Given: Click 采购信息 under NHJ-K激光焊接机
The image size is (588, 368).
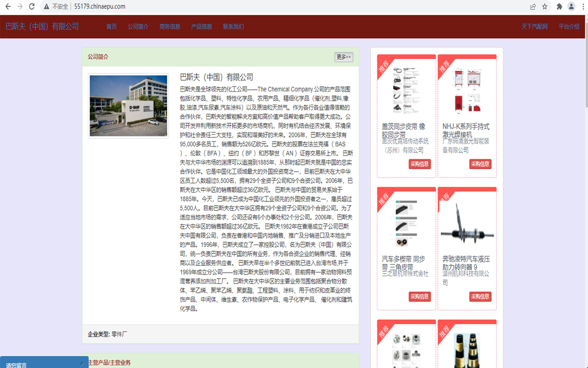Looking at the screenshot, I should tap(480, 164).
